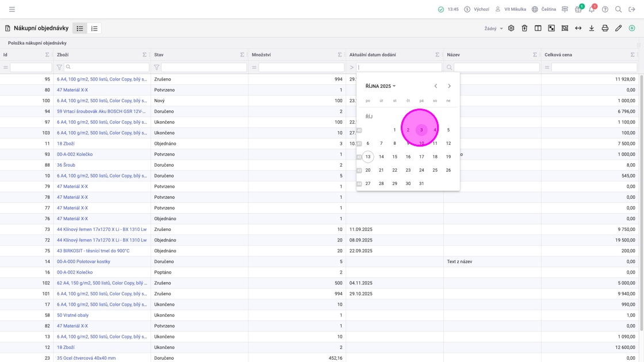Open table settings gear
Screen dimensions: 644x362
(x=511, y=28)
